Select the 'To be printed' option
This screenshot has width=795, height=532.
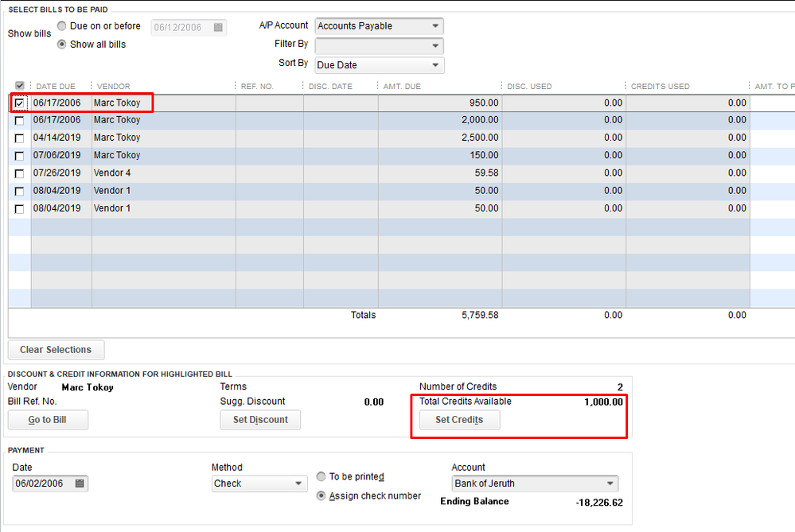click(322, 476)
